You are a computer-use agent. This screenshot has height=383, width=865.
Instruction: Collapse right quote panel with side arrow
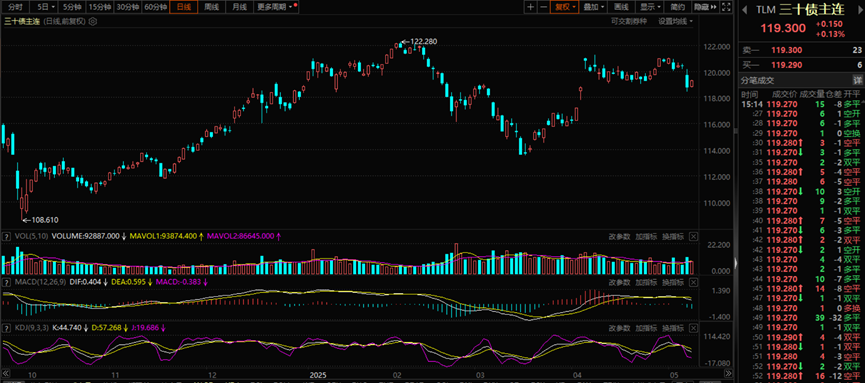tap(736, 262)
